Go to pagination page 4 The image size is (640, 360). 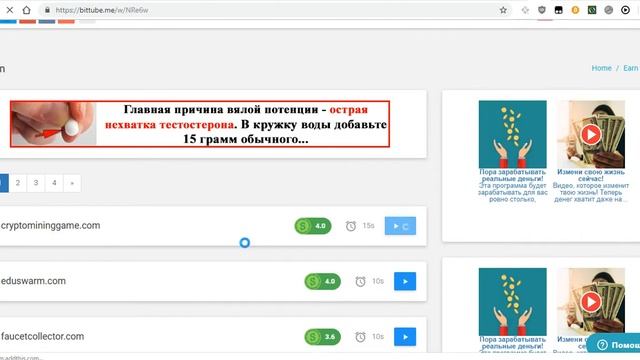pyautogui.click(x=54, y=183)
